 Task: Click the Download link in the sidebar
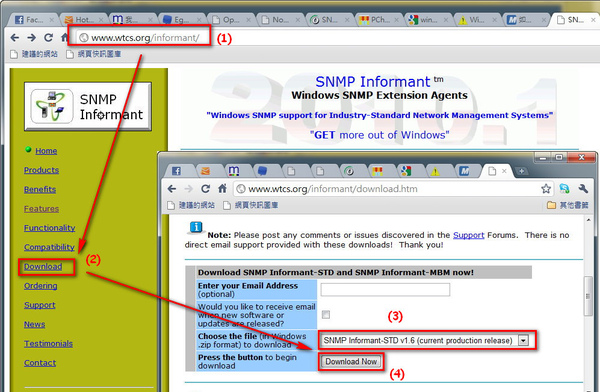pyautogui.click(x=43, y=266)
